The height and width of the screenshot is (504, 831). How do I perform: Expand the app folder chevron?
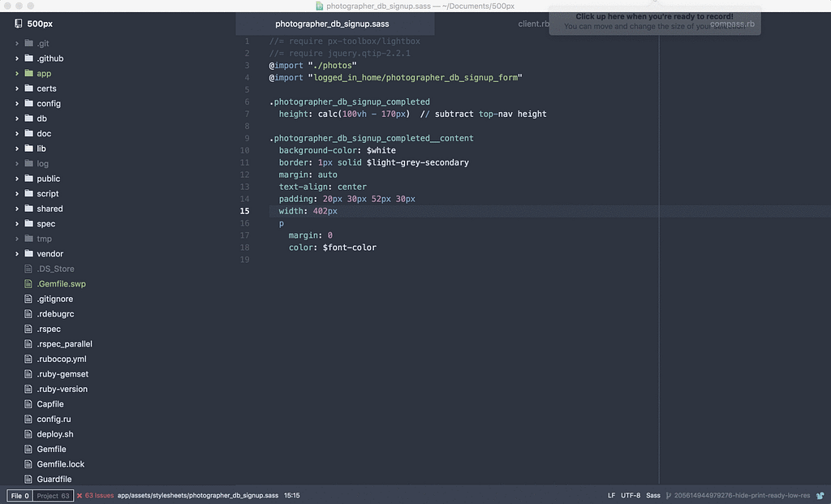(x=17, y=73)
